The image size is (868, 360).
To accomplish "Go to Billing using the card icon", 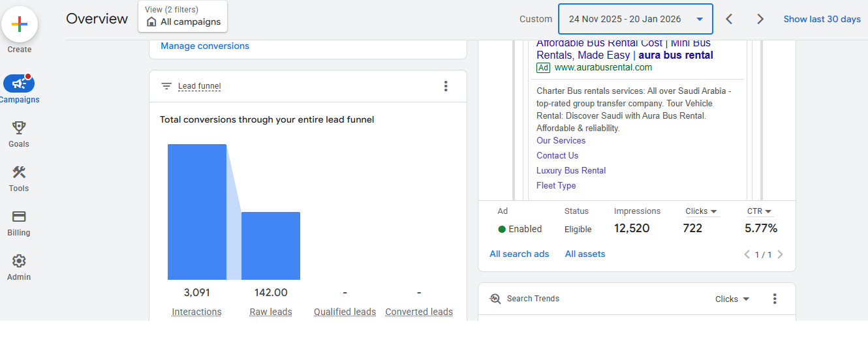I will click(x=19, y=217).
